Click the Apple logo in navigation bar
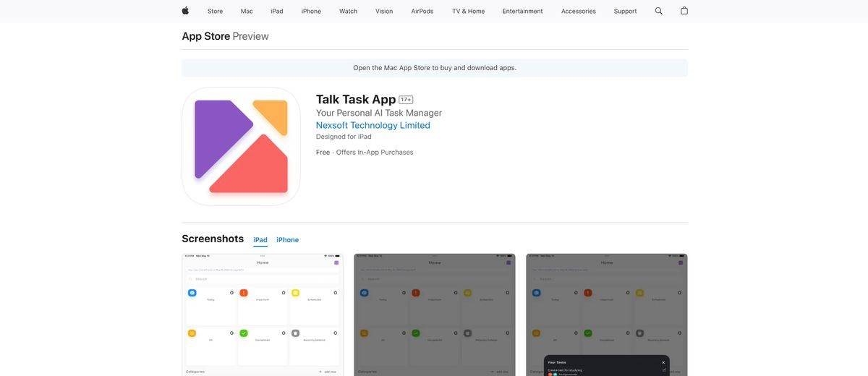 tap(185, 11)
